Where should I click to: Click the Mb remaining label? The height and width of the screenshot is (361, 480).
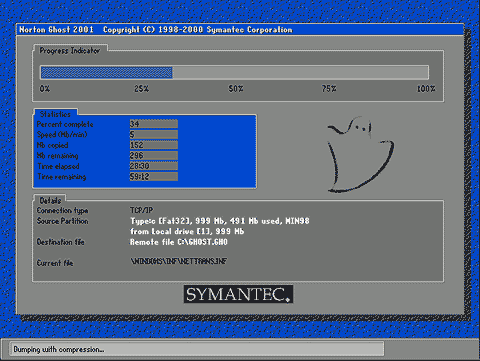[x=57, y=156]
